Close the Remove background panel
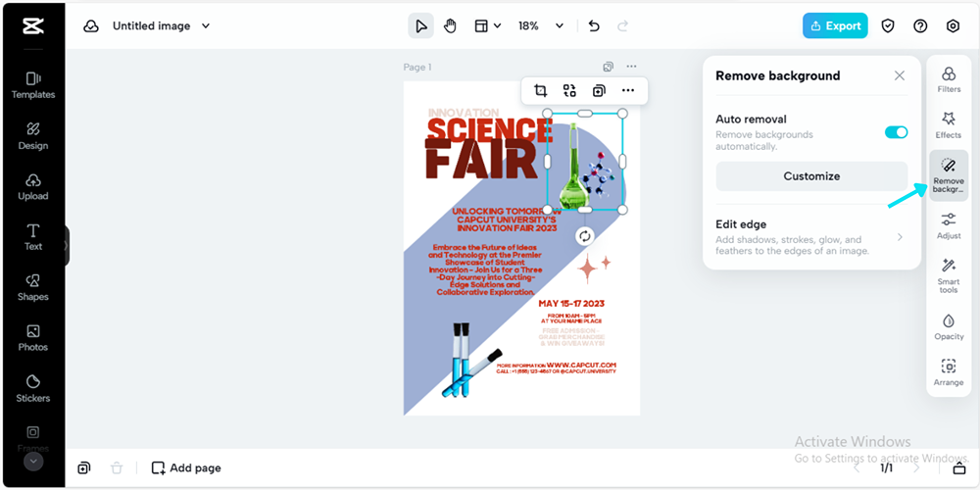The image size is (980, 490). [900, 75]
